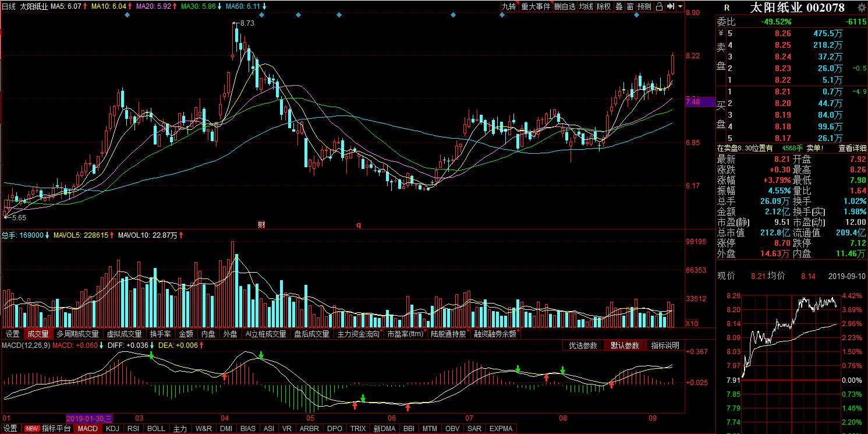
Task: Open 设置 in the bottom indicator bar
Action: tap(10, 429)
